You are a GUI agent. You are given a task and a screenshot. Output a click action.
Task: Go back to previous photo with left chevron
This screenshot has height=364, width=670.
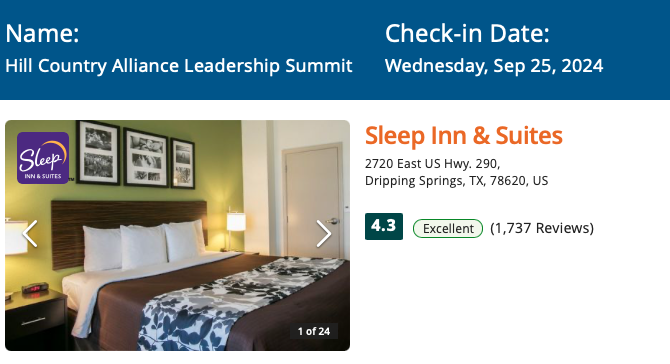[x=30, y=234]
